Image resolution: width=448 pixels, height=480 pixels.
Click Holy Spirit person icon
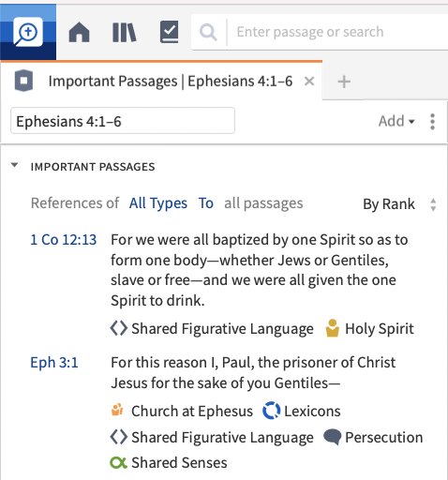[332, 328]
